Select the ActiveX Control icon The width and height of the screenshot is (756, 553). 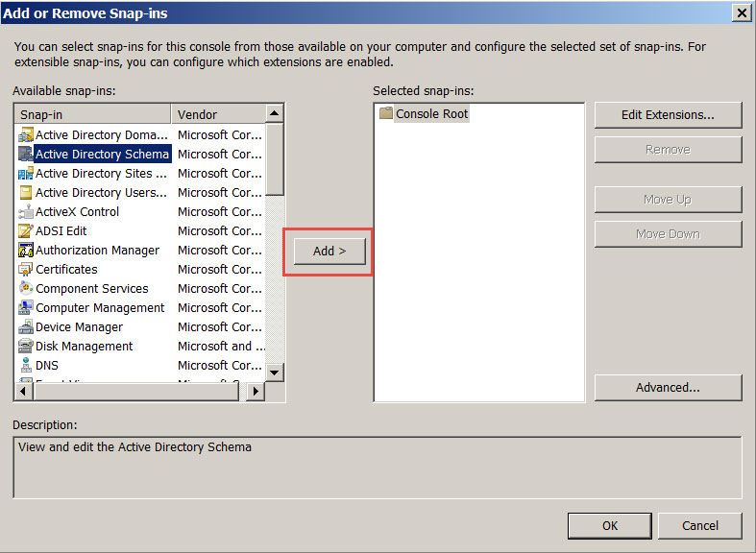(x=26, y=212)
